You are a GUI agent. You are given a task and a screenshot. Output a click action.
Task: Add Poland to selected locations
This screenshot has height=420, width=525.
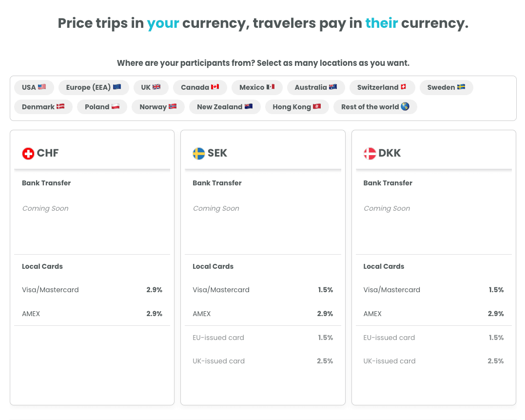coord(102,107)
